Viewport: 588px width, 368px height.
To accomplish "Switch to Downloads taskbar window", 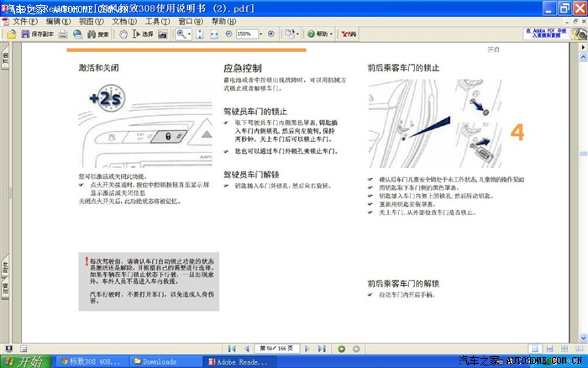I will click(165, 361).
